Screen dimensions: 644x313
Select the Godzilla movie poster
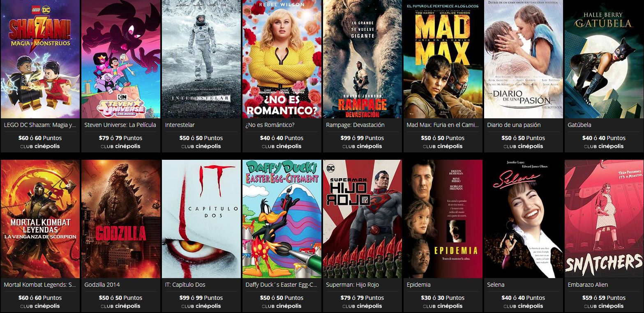(121, 219)
